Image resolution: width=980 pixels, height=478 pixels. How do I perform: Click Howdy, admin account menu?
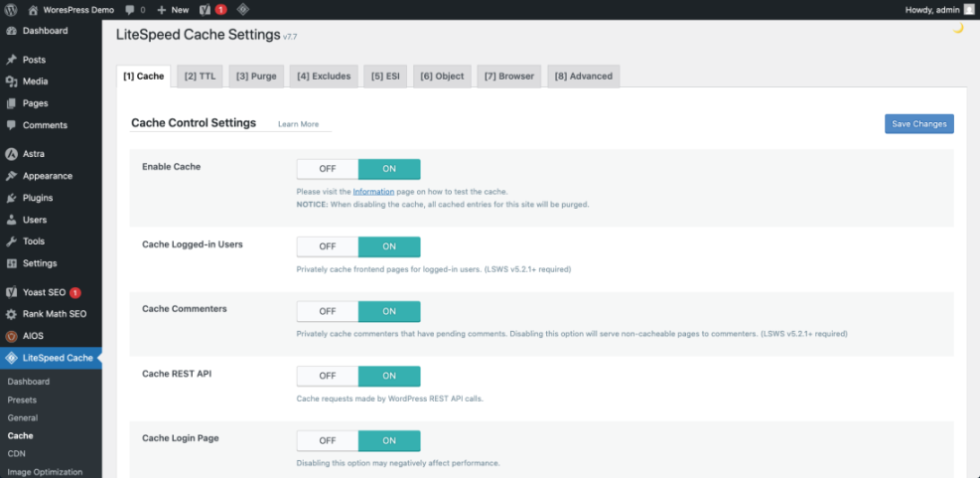tap(940, 10)
